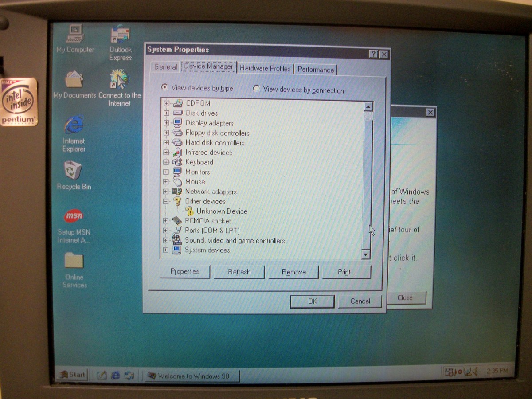The height and width of the screenshot is (399, 532).
Task: Click the Internet Explorer desktop icon
Action: coord(74,125)
